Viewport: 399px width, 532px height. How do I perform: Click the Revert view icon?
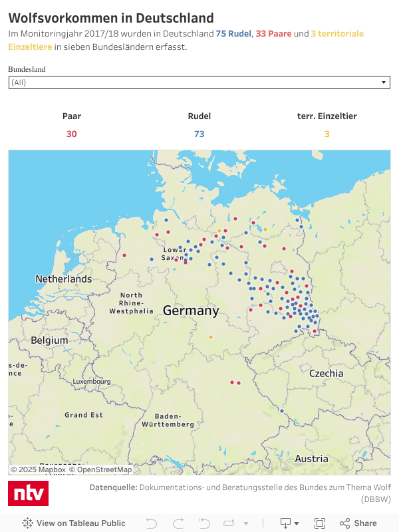(203, 523)
